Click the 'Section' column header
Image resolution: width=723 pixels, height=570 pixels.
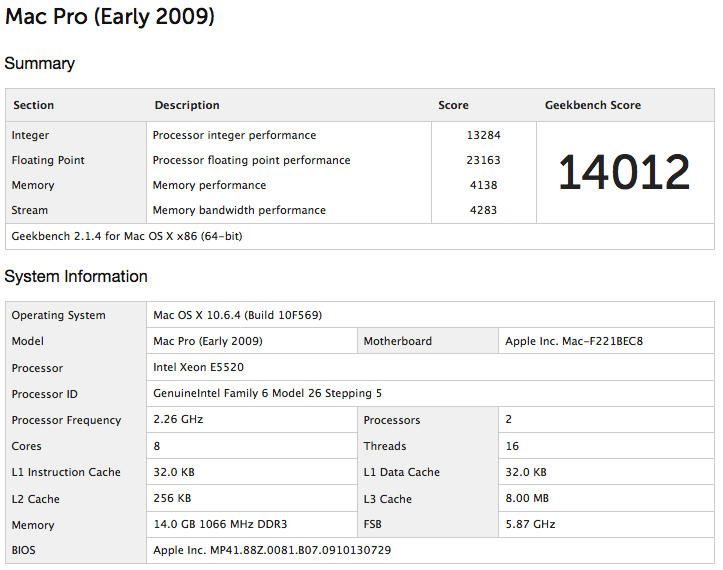34,105
